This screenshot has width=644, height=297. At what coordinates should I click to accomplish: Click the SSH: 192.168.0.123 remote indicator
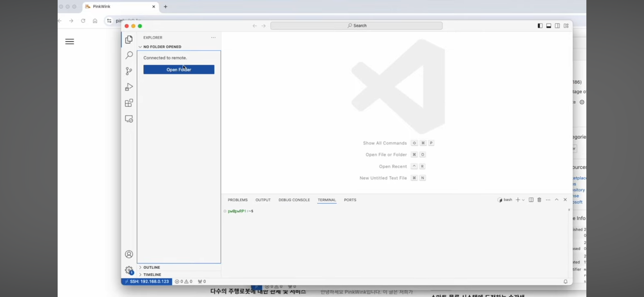[x=147, y=281]
